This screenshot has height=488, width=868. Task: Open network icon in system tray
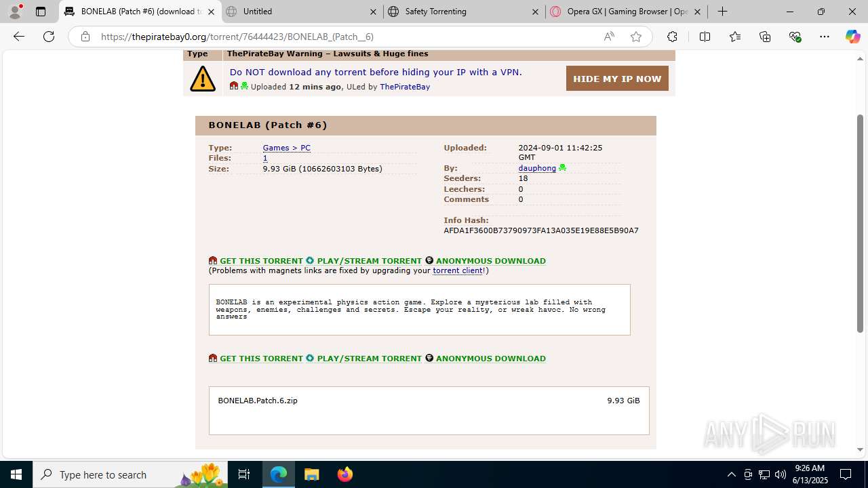(764, 474)
